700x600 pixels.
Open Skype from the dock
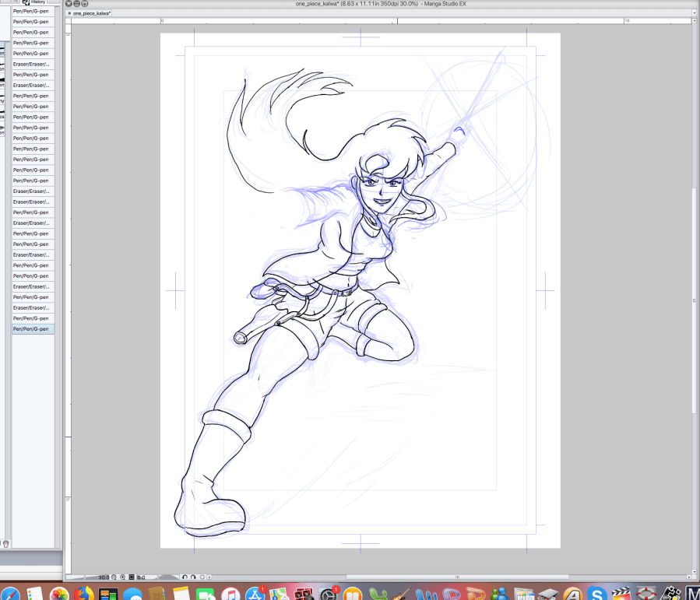pyautogui.click(x=598, y=595)
